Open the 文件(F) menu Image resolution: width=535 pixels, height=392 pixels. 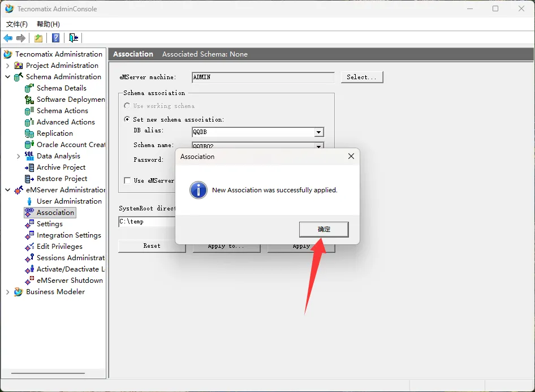tap(17, 24)
